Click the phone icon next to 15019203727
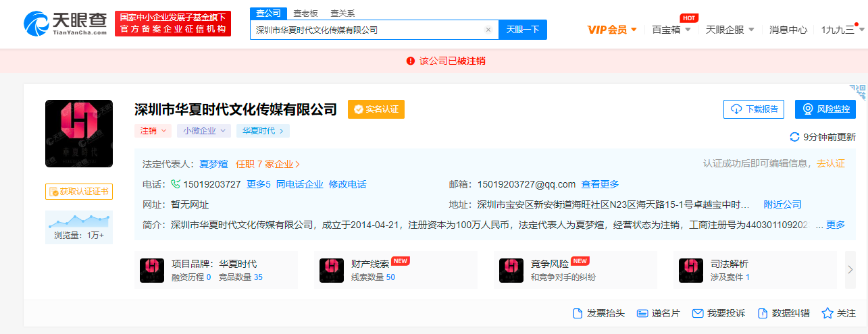The height and width of the screenshot is (334, 868). (176, 184)
